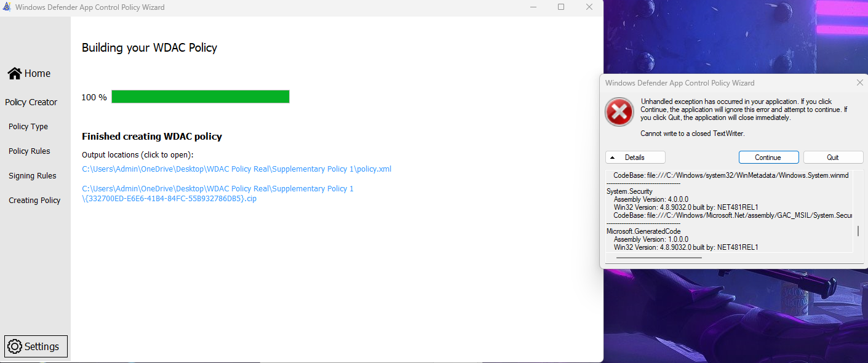Click the green 100% progress bar
This screenshot has width=868, height=363.
pos(200,96)
